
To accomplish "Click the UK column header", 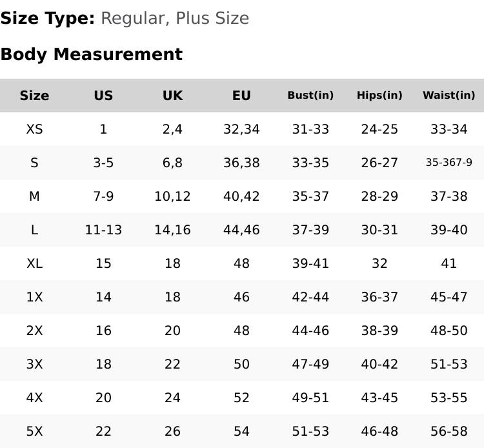I will tap(172, 96).
